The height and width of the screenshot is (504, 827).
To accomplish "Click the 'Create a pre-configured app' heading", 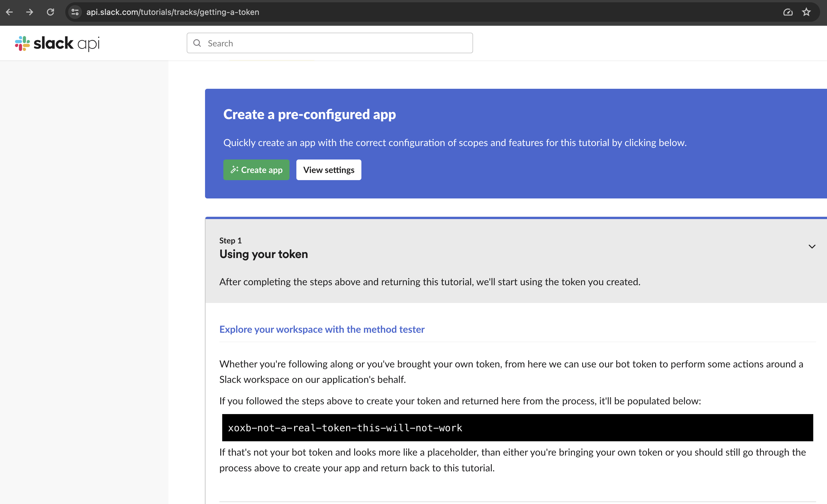I will click(x=310, y=115).
